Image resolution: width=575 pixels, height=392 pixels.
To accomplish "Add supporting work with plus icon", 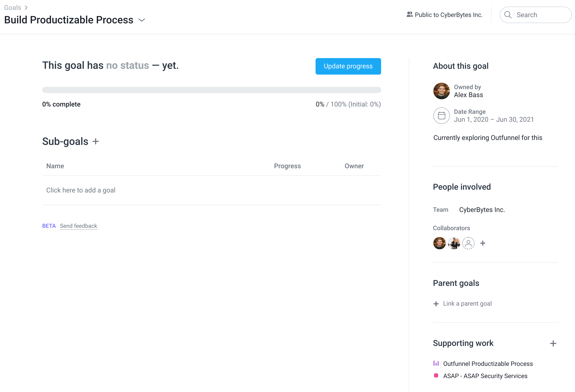I will tap(553, 344).
